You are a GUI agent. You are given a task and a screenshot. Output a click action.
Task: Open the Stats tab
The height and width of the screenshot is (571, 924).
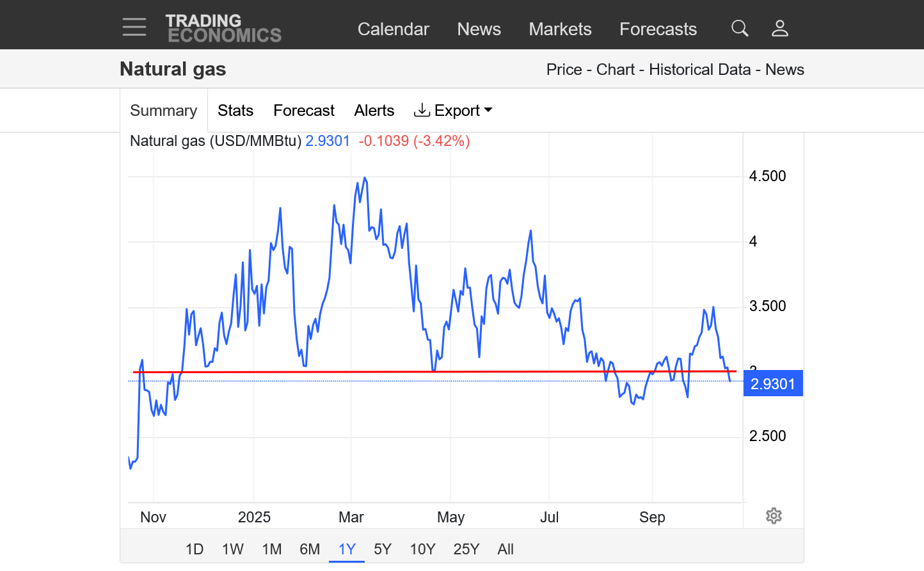[235, 111]
